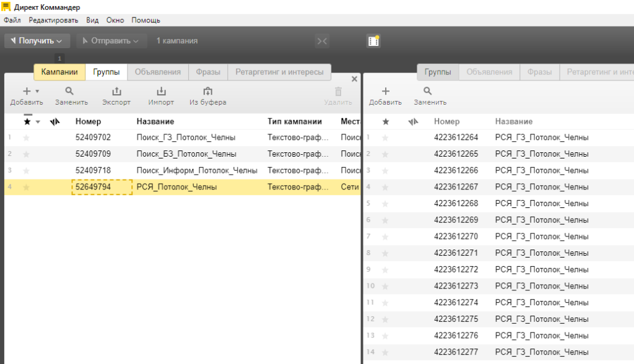Viewport: 634px width, 364px height.
Task: Click sync status column icon in campaigns table
Action: pos(55,122)
